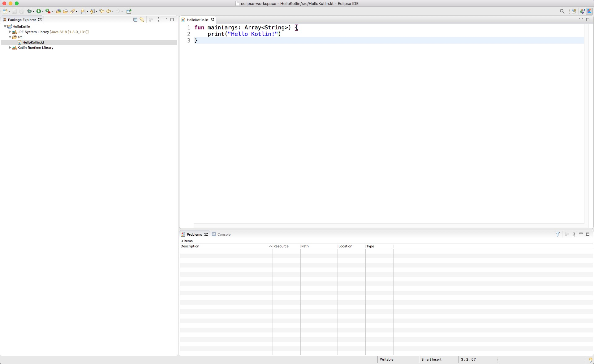Open the Previous Annotation dropdown arrow
The width and height of the screenshot is (594, 364).
click(97, 11)
